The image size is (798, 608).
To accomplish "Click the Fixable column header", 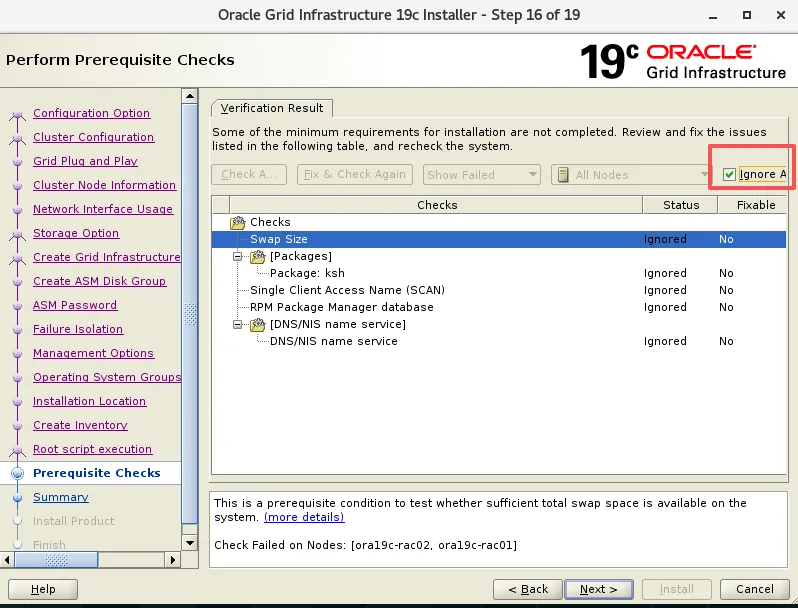I will (753, 205).
